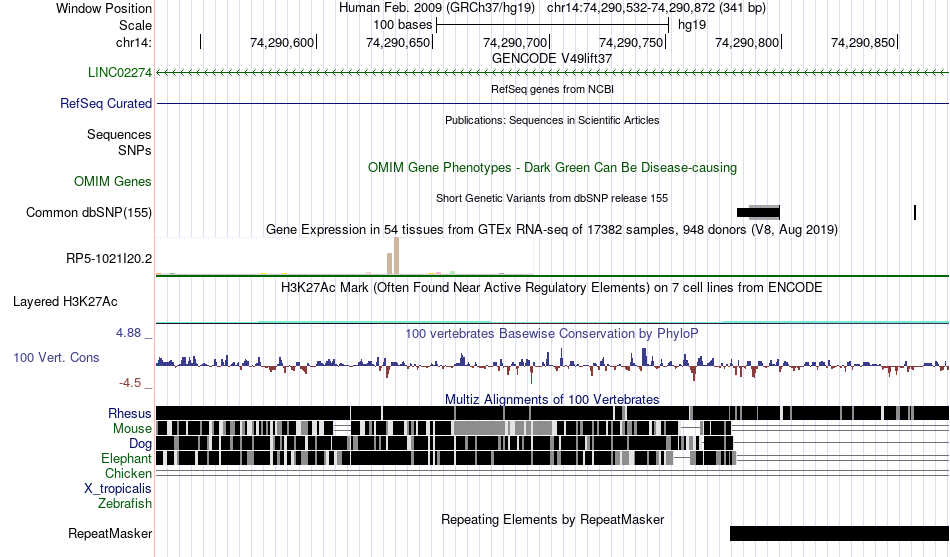The width and height of the screenshot is (950, 557).
Task: Click the GTEx Gene Expression track title
Action: pos(552,229)
